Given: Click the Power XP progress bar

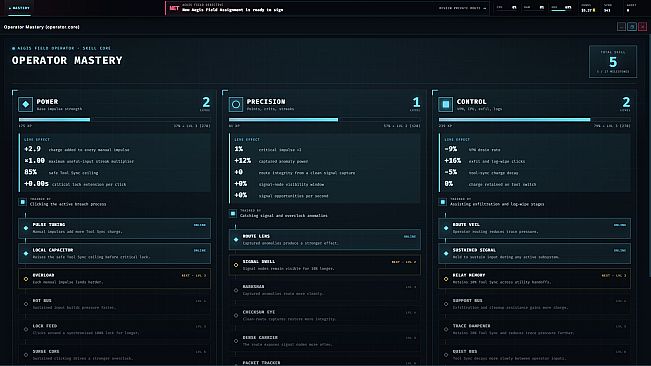Looking at the screenshot, I should (x=114, y=120).
